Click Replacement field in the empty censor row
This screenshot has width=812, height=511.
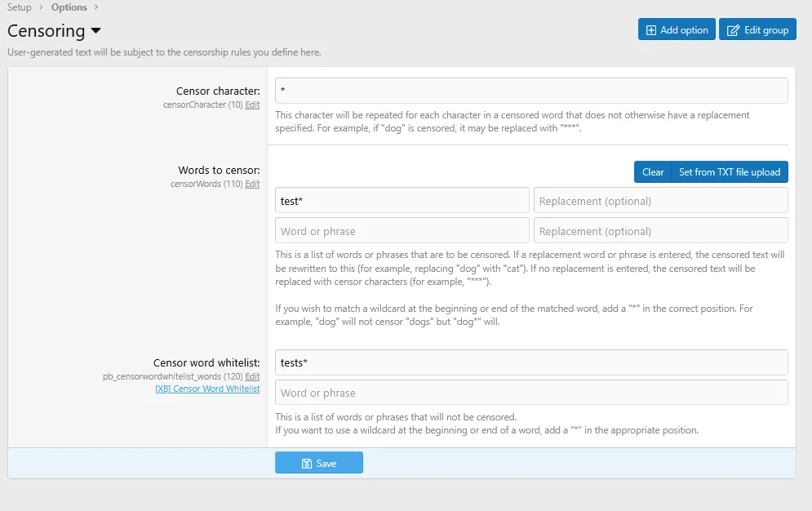[660, 231]
